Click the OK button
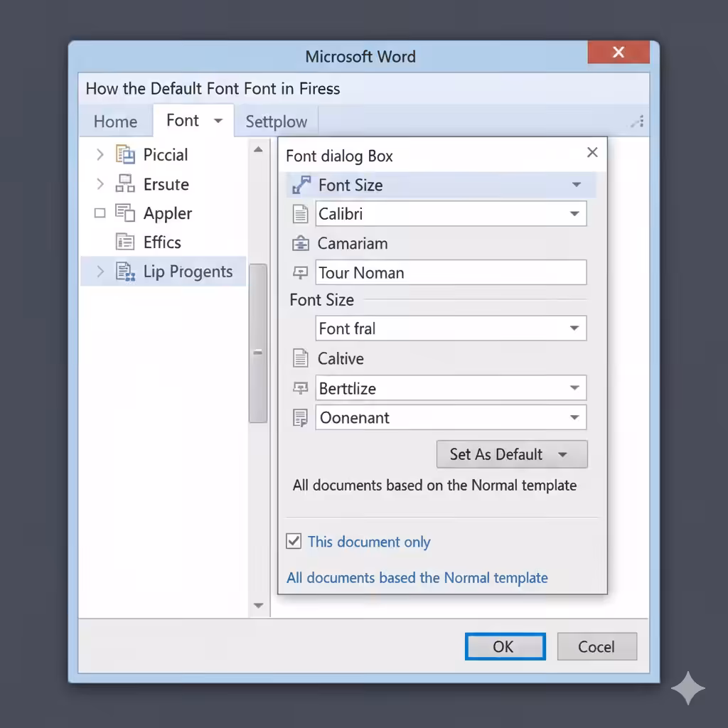 [x=505, y=646]
